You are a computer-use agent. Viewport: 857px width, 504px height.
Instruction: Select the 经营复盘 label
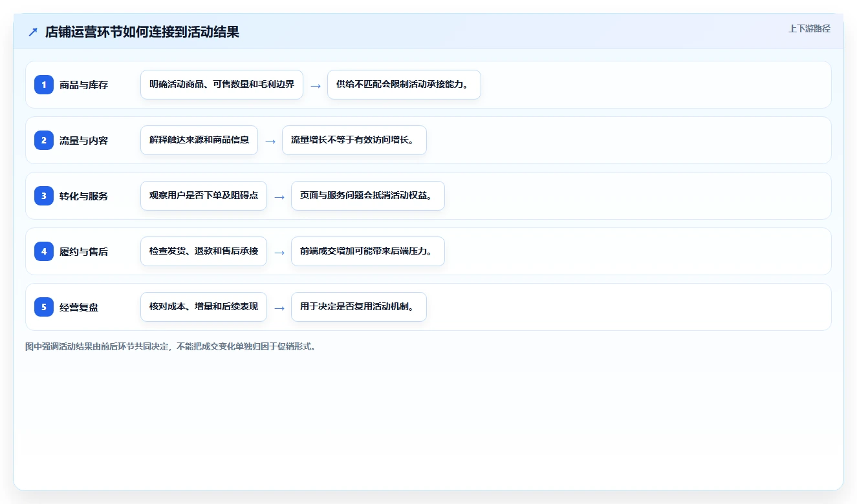click(x=79, y=307)
